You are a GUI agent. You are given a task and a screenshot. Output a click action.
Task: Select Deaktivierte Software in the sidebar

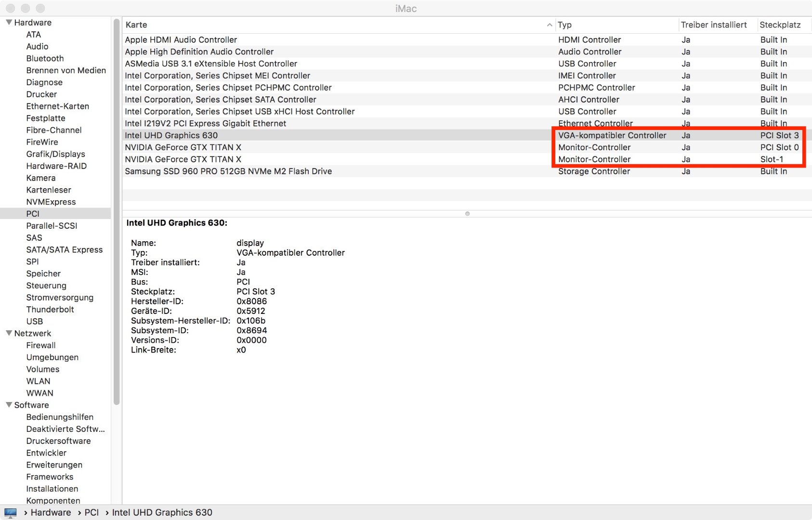(65, 429)
